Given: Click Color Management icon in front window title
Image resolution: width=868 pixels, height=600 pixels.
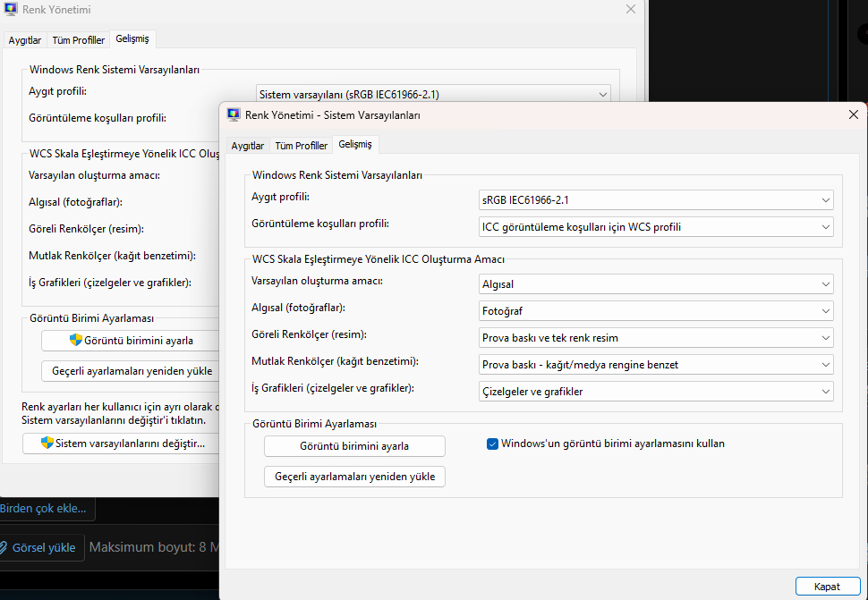Looking at the screenshot, I should point(234,114).
